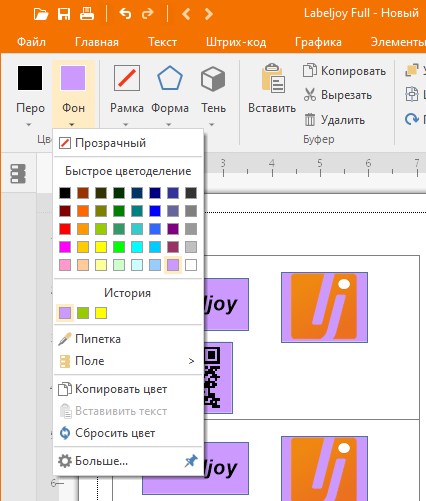Switch to the Графика tab
Screen dimensions: 426x501
pyautogui.click(x=318, y=42)
